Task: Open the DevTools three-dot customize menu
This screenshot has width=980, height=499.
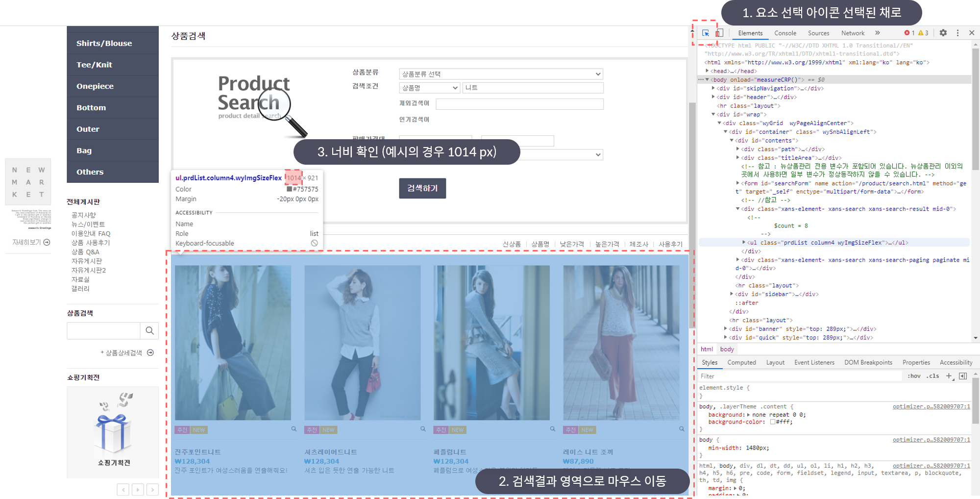Action: [957, 33]
